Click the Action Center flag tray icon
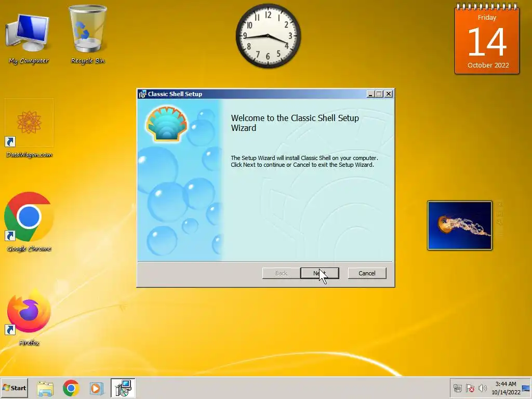The width and height of the screenshot is (532, 399). [x=470, y=388]
